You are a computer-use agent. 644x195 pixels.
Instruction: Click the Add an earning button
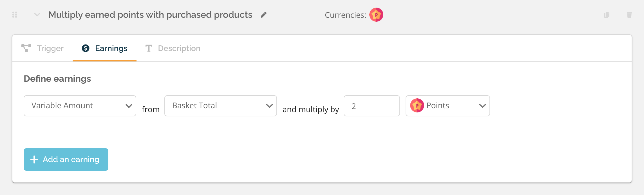point(66,159)
